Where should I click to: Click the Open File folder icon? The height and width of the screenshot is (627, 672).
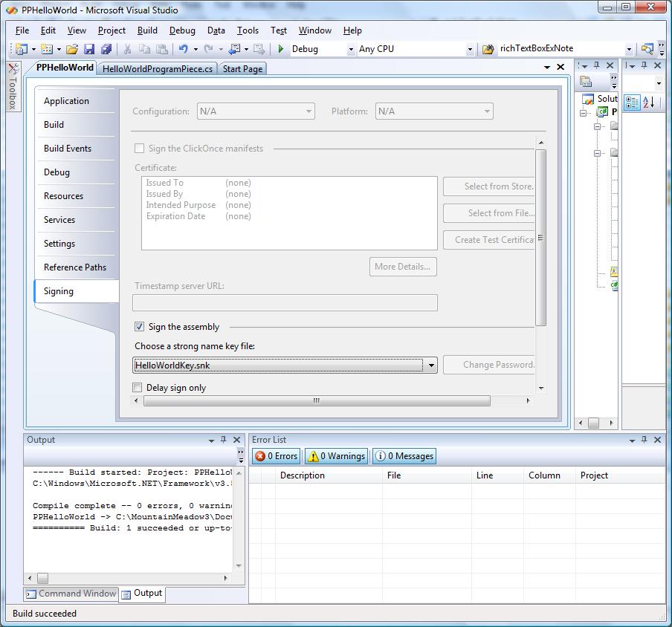72,49
